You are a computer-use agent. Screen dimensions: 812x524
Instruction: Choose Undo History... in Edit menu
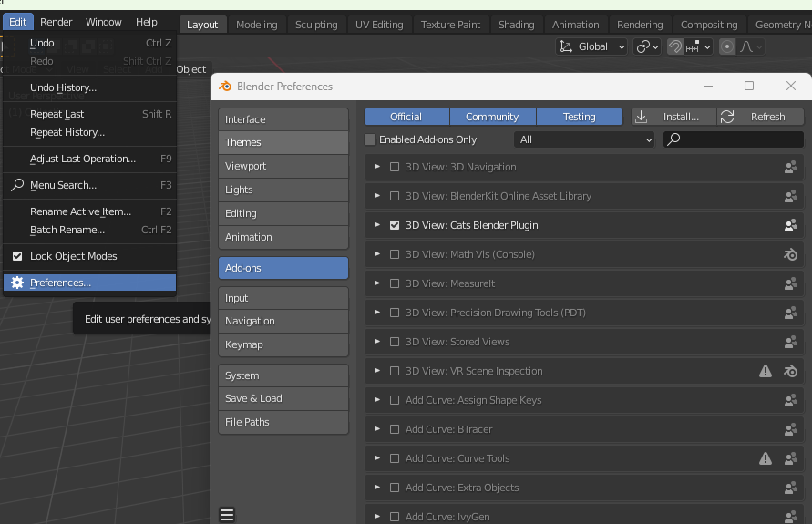pos(89,87)
